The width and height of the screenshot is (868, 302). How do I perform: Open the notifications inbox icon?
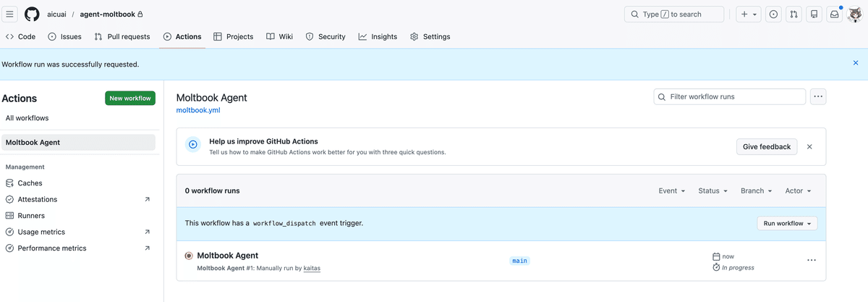point(834,14)
